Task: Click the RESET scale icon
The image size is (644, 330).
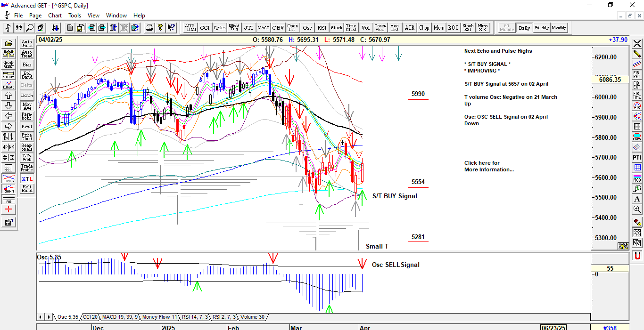Action: (8, 64)
